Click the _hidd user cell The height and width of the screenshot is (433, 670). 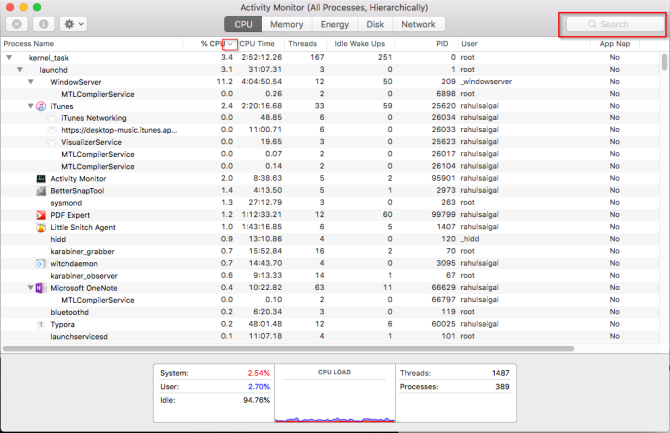pyautogui.click(x=470, y=239)
